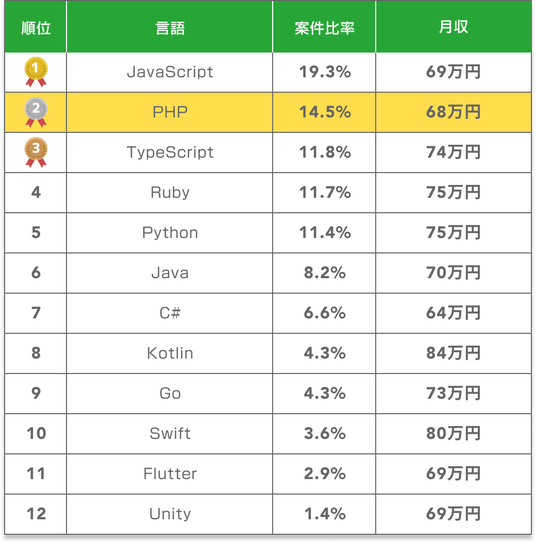This screenshot has width=536, height=543.
Task: Select the 順位 column header
Action: pyautogui.click(x=36, y=28)
